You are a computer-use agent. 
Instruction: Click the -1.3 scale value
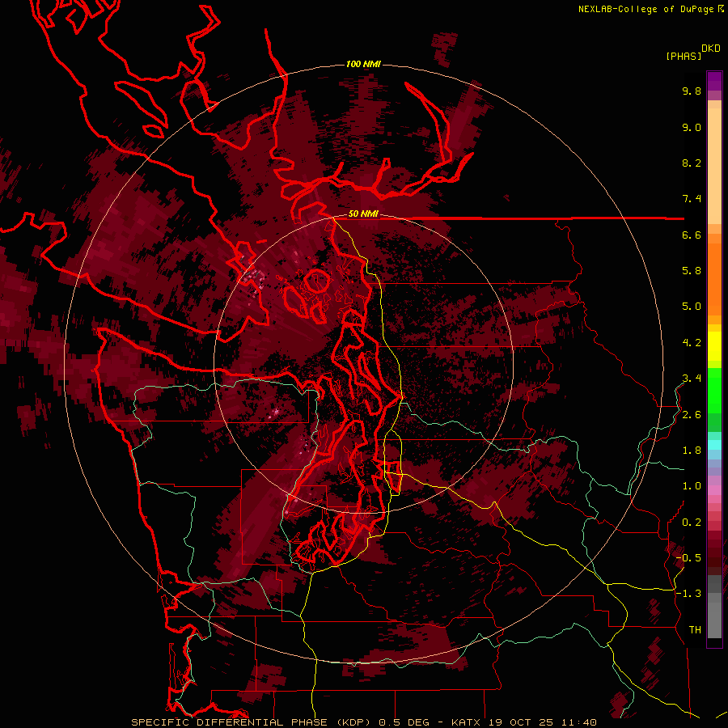688,594
